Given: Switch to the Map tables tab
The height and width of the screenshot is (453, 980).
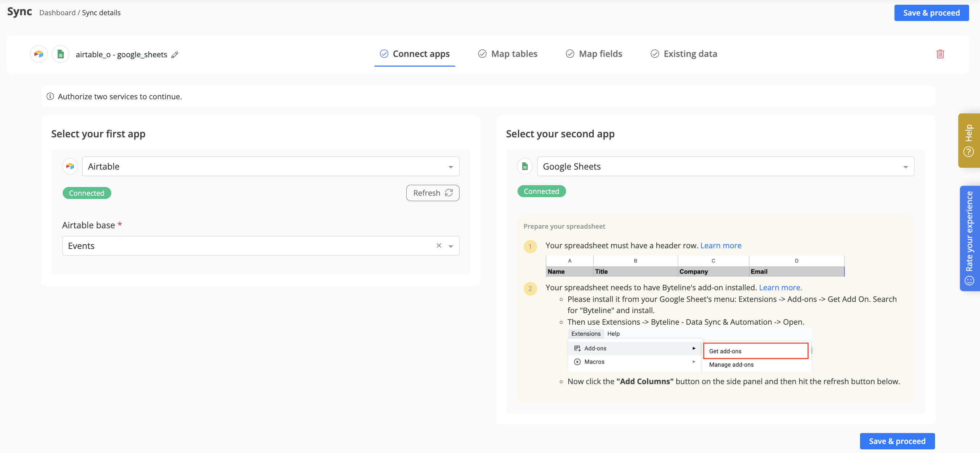Looking at the screenshot, I should (507, 54).
